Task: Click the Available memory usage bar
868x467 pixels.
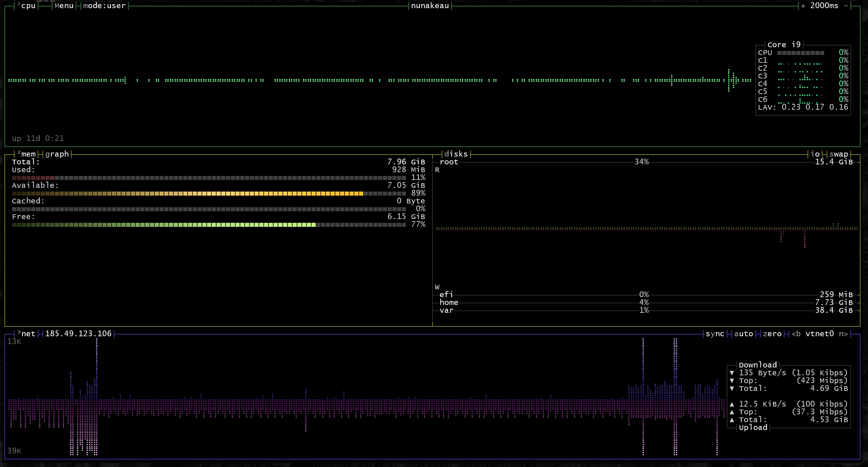Action: coord(209,194)
